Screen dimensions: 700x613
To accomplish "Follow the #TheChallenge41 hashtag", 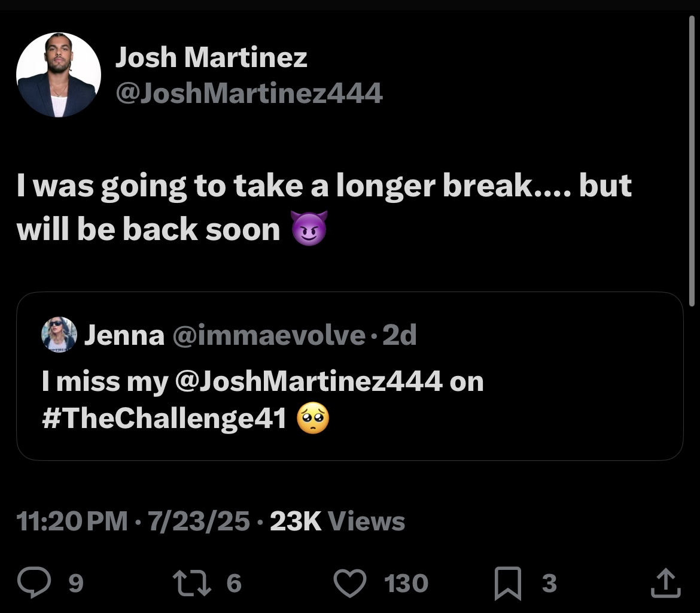I will click(165, 418).
